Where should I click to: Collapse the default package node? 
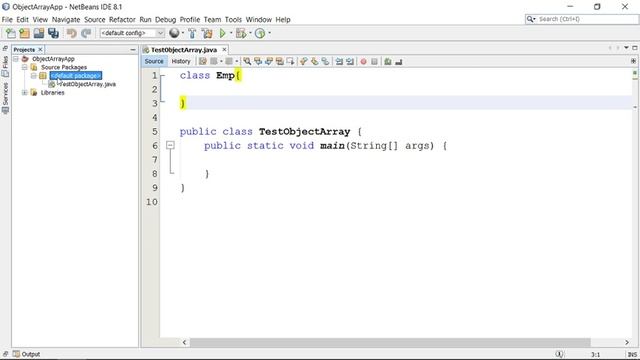point(33,76)
